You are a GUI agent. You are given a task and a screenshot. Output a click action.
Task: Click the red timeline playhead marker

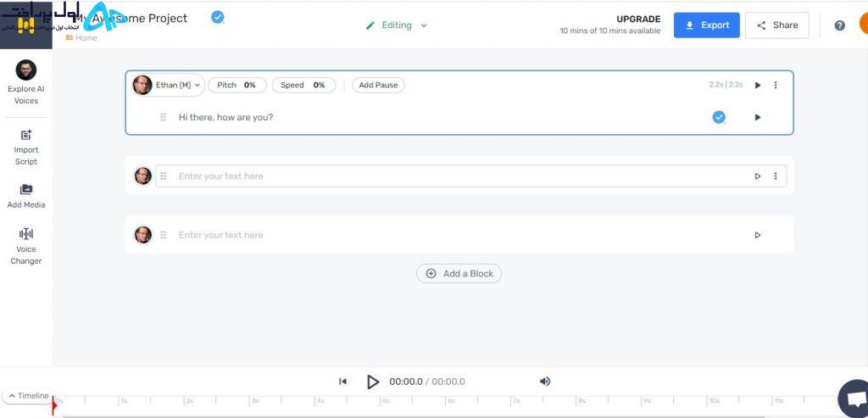pos(54,406)
